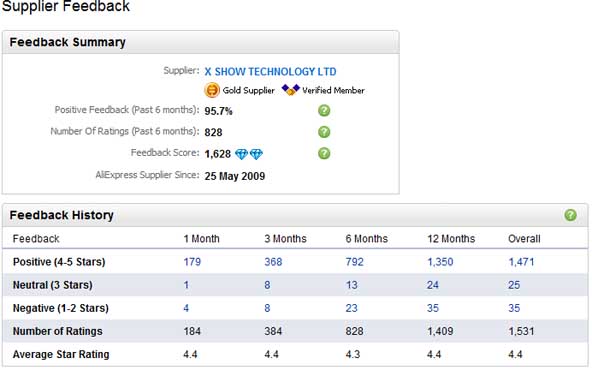Click the first blue diamond score icon

241,154
